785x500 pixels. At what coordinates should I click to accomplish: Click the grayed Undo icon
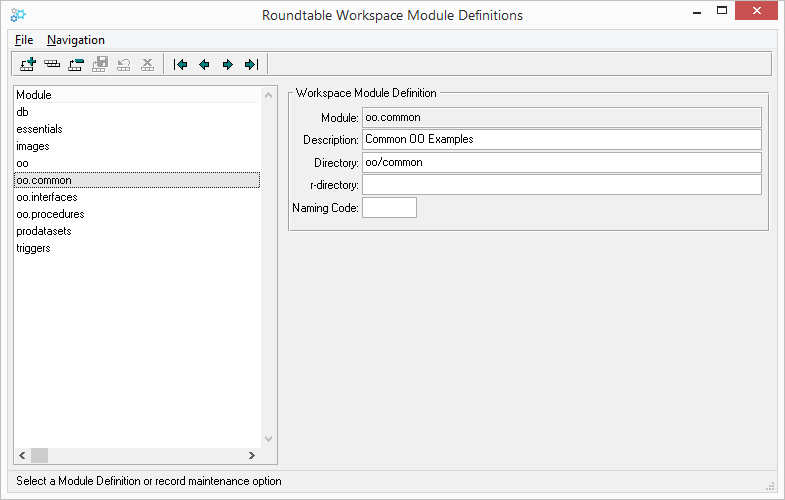124,64
